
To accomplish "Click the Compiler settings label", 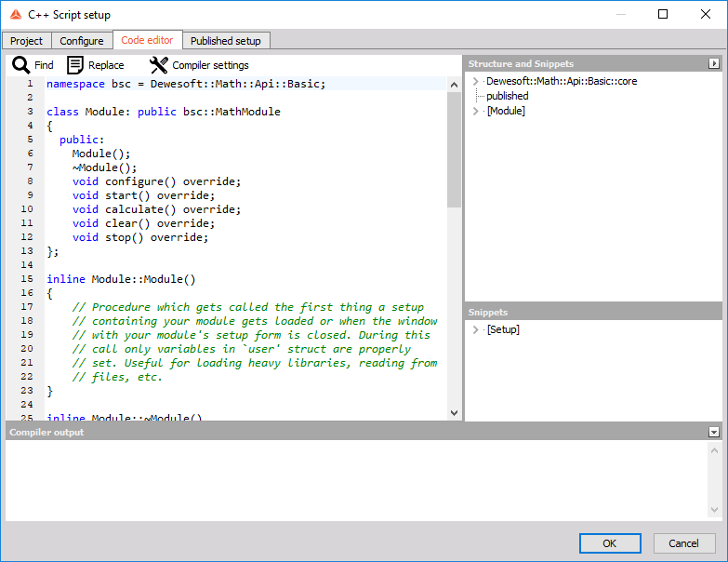I will coord(210,65).
